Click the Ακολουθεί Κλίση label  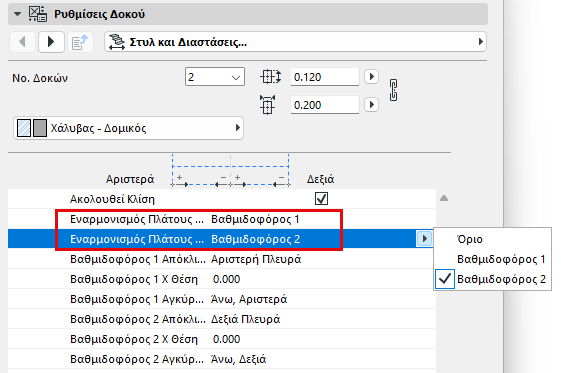pos(112,199)
